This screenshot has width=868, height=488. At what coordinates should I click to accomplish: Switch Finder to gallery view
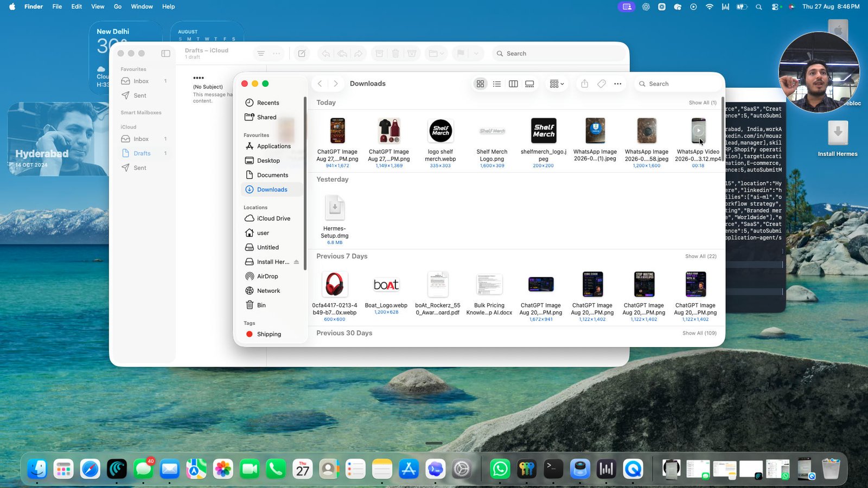[x=529, y=84]
